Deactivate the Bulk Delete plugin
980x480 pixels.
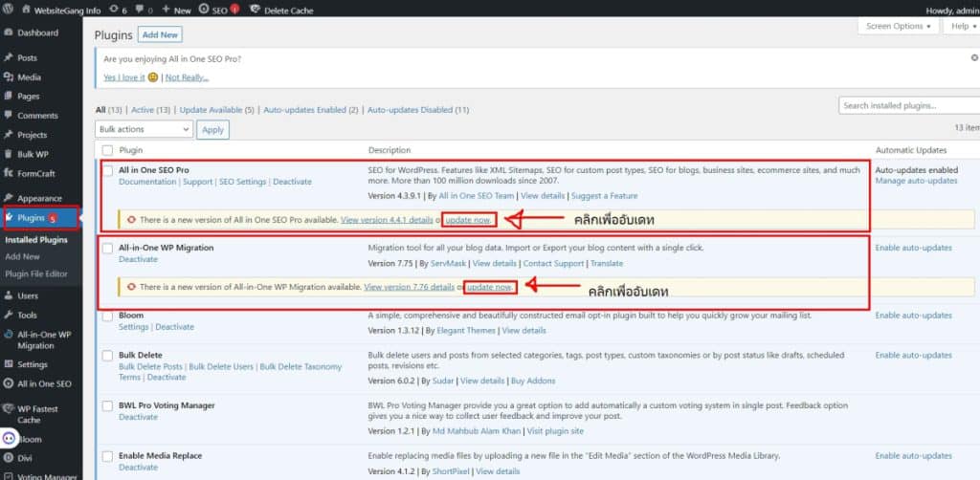[x=167, y=378]
